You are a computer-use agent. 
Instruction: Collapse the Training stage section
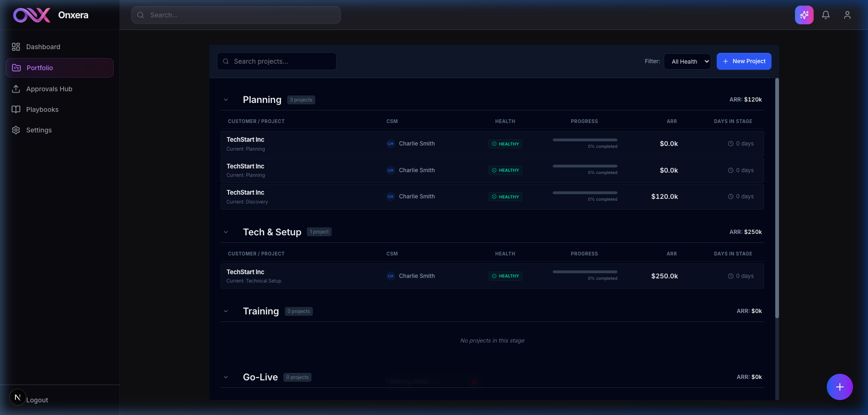(226, 311)
